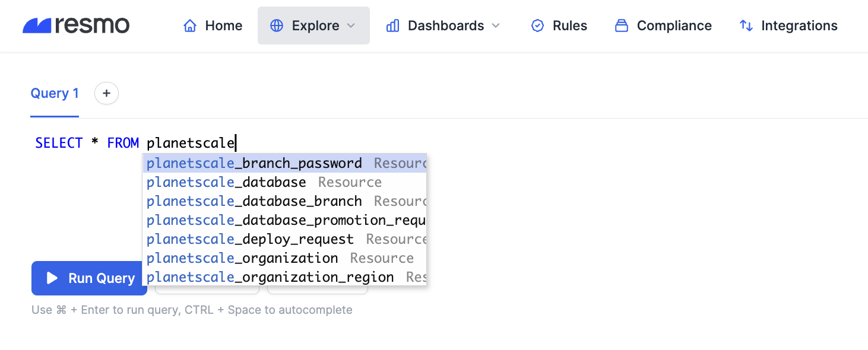Click the Integrations arrows icon
The image size is (868, 350).
pyautogui.click(x=746, y=26)
